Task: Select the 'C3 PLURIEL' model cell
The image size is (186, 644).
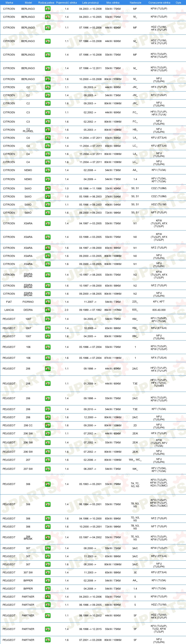Action: 28,130
